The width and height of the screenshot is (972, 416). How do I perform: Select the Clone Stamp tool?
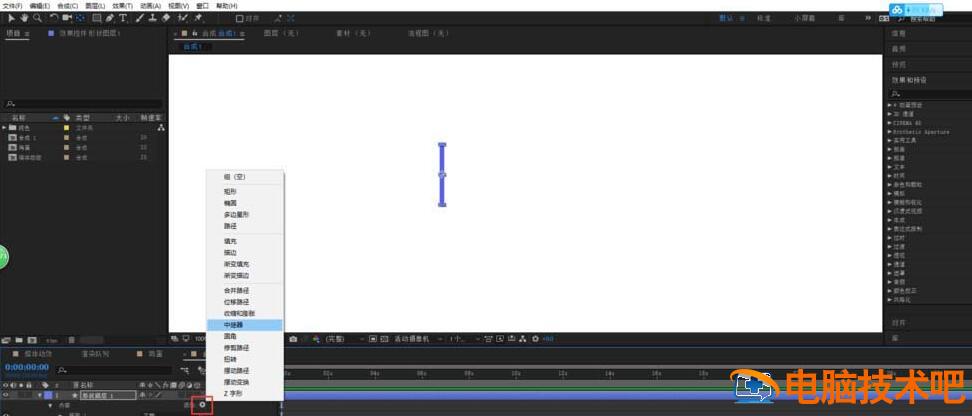point(152,18)
